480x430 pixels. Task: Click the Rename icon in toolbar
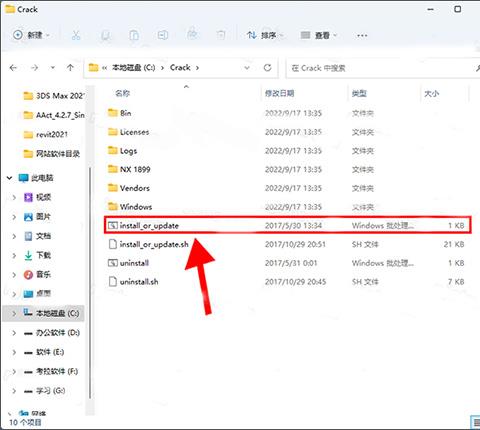163,35
